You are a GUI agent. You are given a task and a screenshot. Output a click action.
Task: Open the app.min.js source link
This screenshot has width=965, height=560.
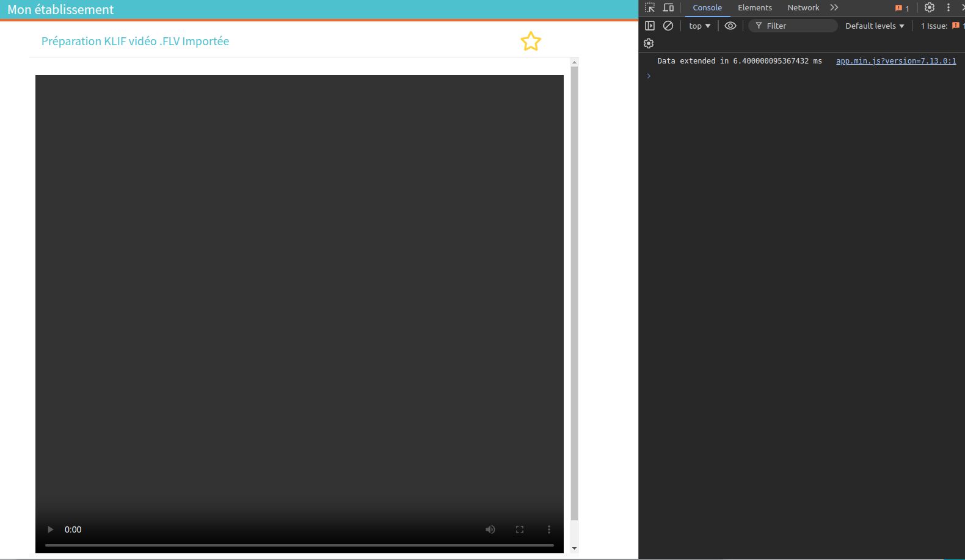[895, 61]
